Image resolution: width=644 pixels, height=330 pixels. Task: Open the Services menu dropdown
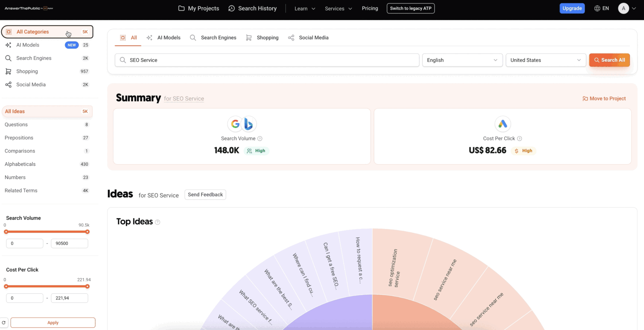click(x=338, y=9)
